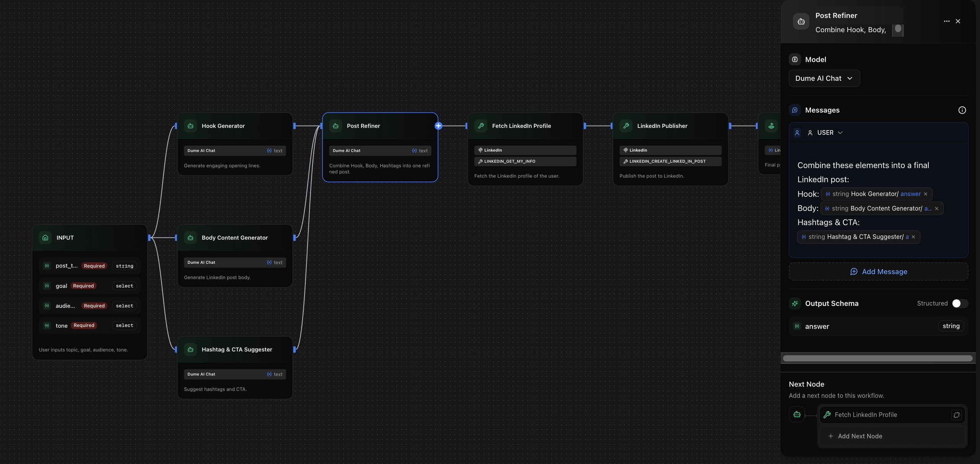Click the LinkedIn Publisher node wrench icon
The height and width of the screenshot is (464, 980).
(x=626, y=126)
